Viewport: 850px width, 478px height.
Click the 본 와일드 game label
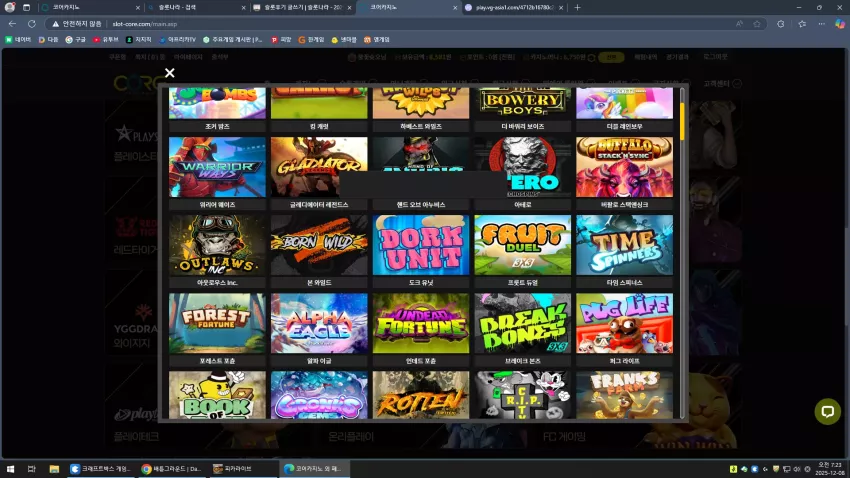tap(319, 283)
